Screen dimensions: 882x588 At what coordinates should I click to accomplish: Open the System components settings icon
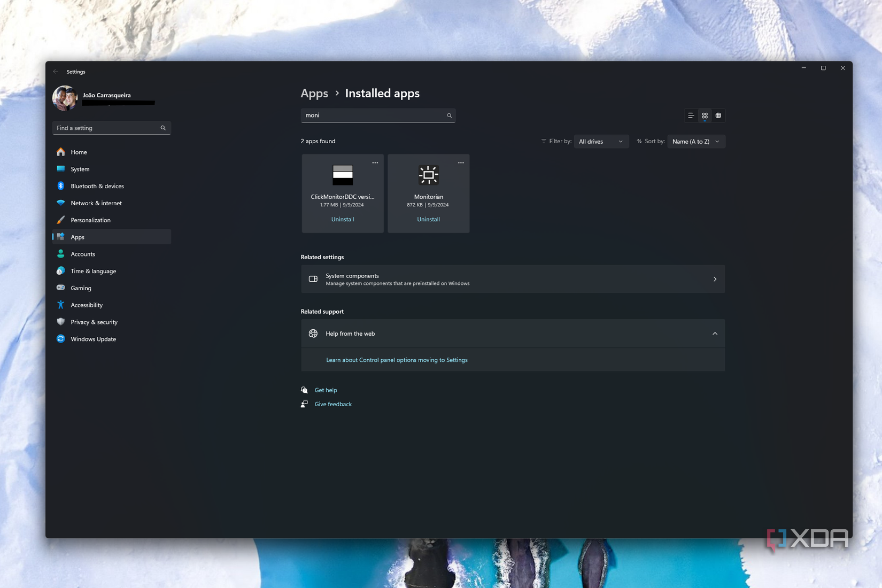tap(313, 278)
